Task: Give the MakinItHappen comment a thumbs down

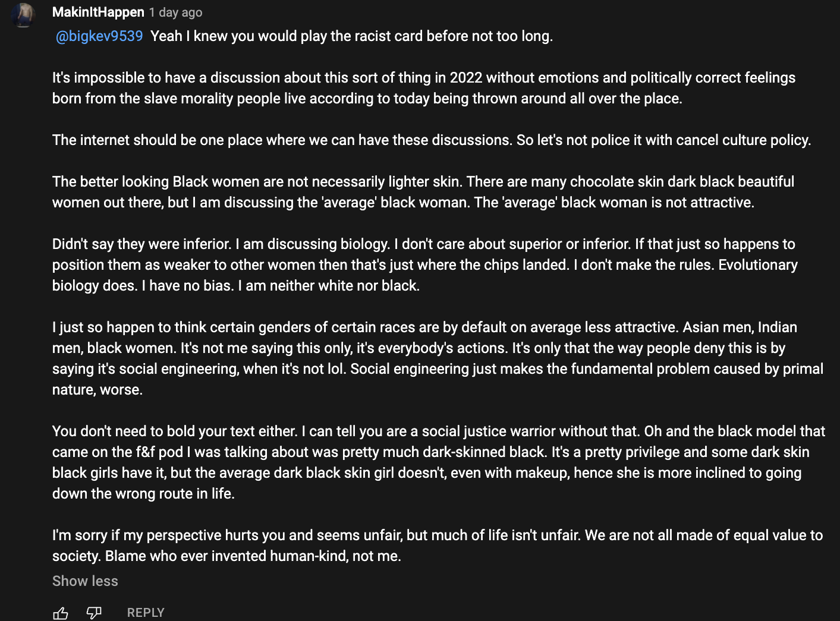Action: [94, 613]
